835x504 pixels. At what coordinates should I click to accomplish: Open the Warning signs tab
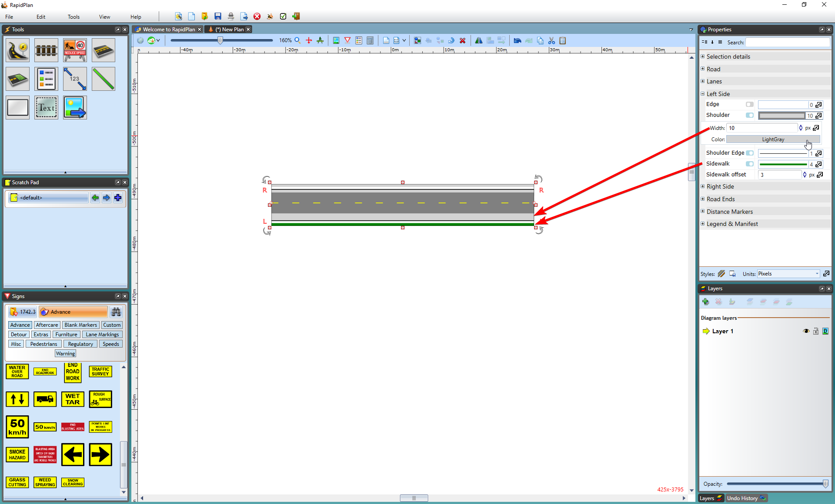click(65, 353)
